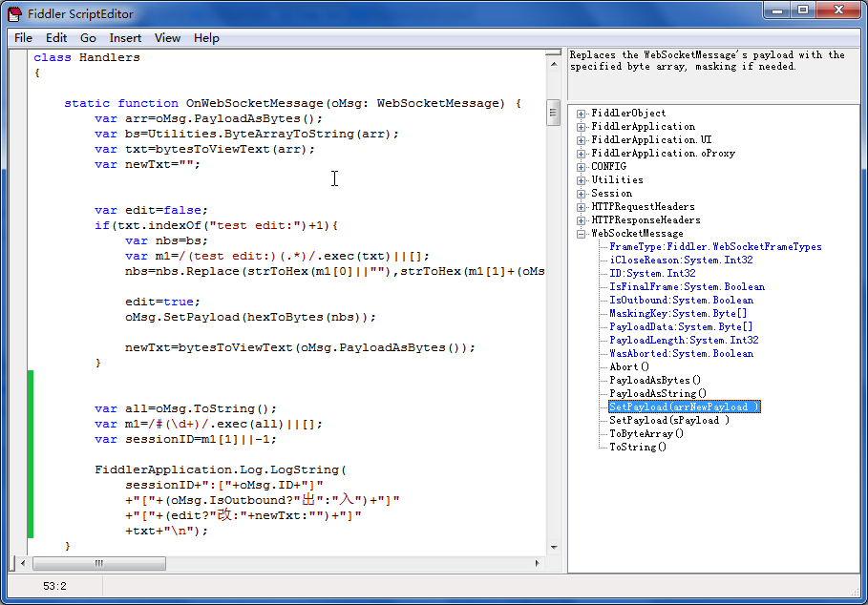This screenshot has height=605, width=868.
Task: Maximize the ScriptEditor window
Action: pos(803,10)
